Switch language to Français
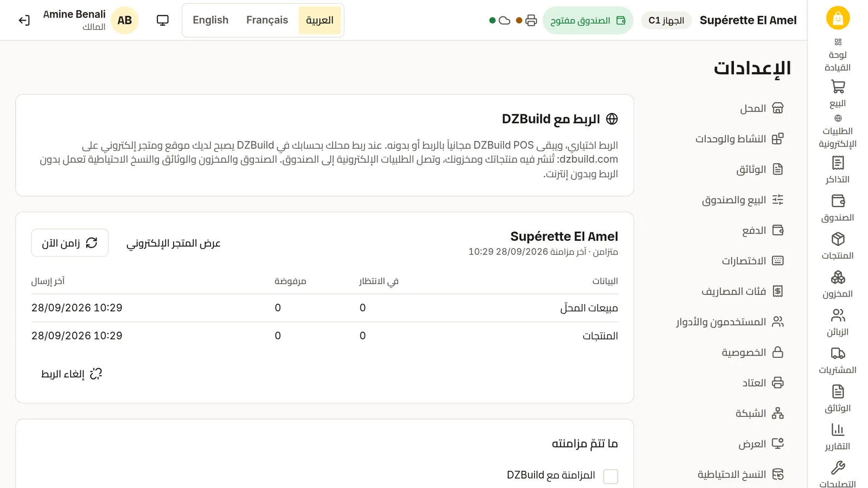 267,21
